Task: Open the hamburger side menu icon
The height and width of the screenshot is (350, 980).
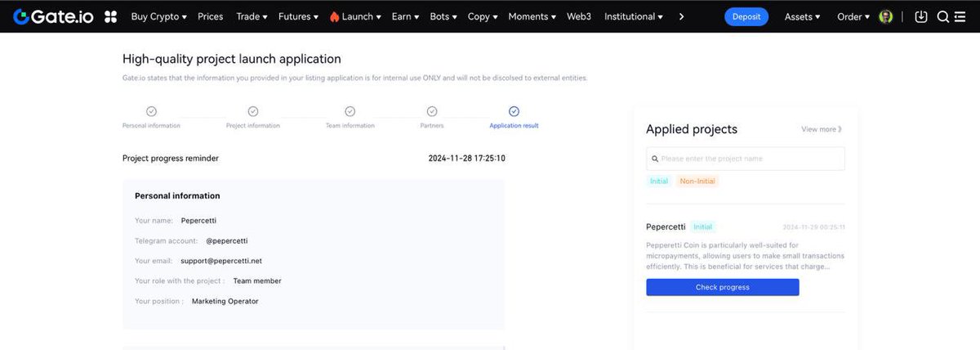Action: (x=960, y=16)
